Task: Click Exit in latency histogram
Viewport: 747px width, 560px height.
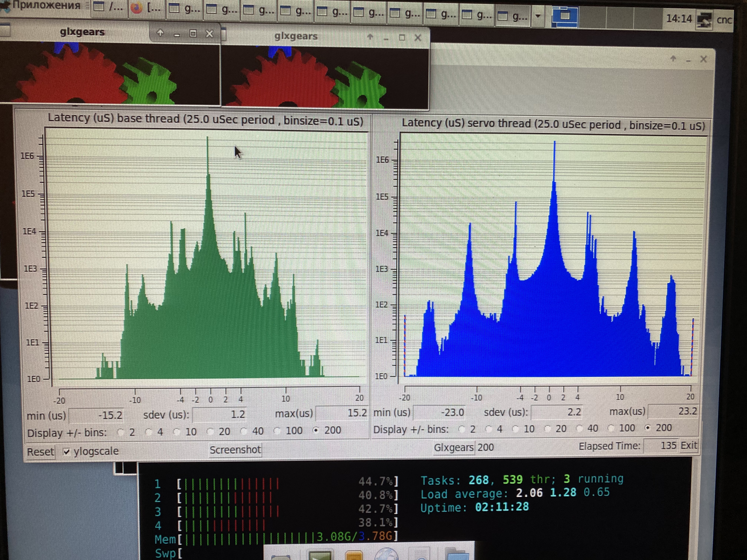Action: (x=689, y=446)
